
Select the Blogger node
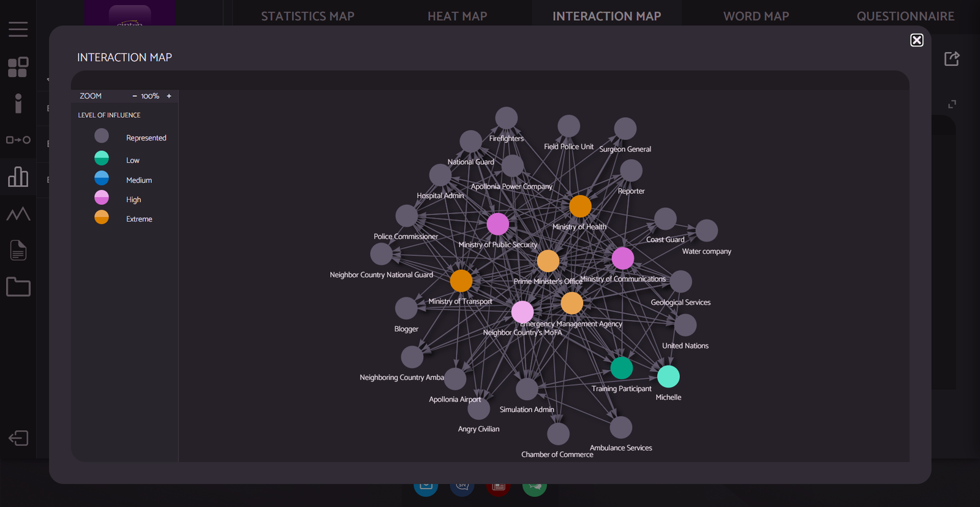pos(407,308)
